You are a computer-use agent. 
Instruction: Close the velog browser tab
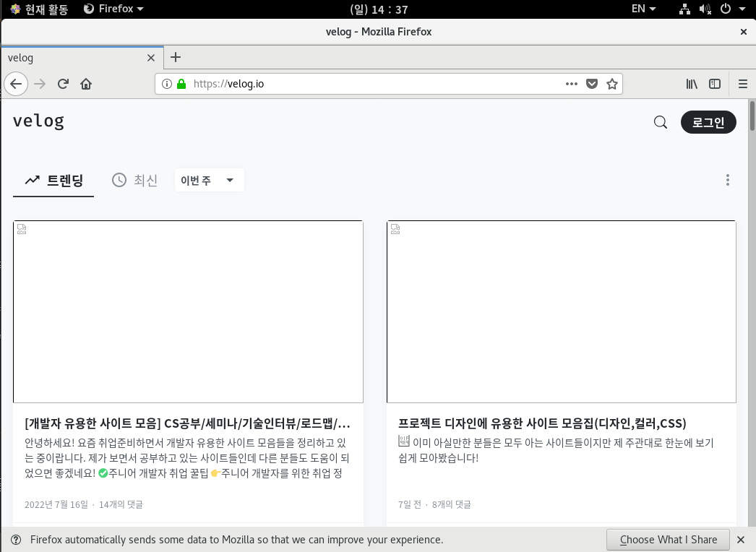(x=151, y=58)
